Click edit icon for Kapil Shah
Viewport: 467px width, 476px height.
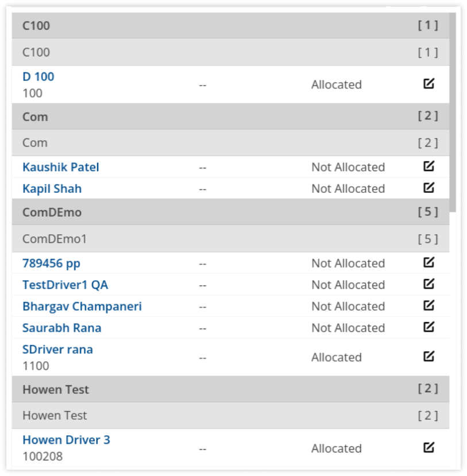(x=429, y=188)
